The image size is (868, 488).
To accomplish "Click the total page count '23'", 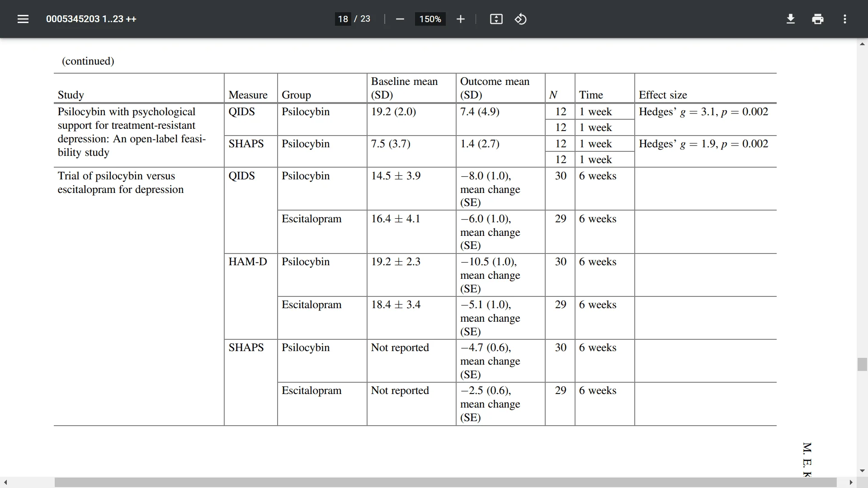I will (x=365, y=19).
